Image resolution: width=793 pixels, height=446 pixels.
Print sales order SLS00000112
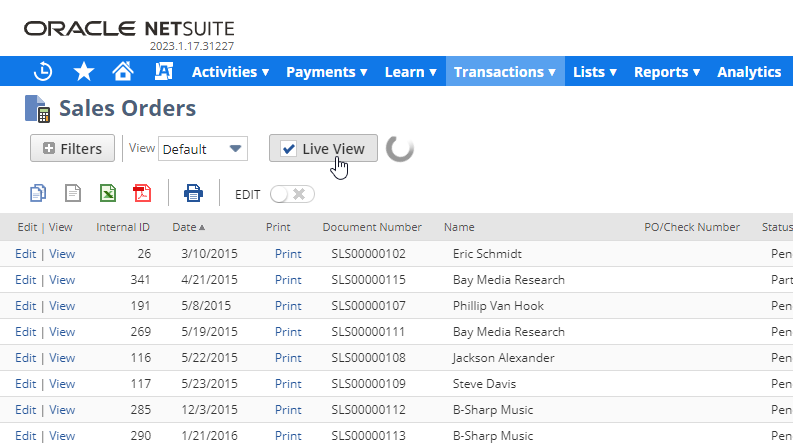point(288,410)
